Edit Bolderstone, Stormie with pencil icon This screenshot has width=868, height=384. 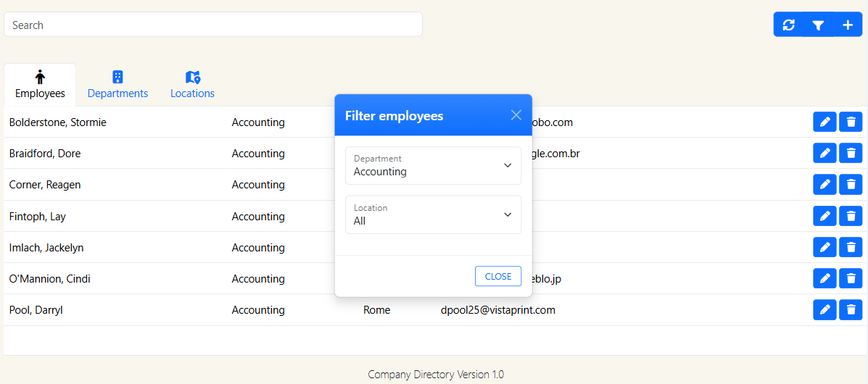(824, 122)
